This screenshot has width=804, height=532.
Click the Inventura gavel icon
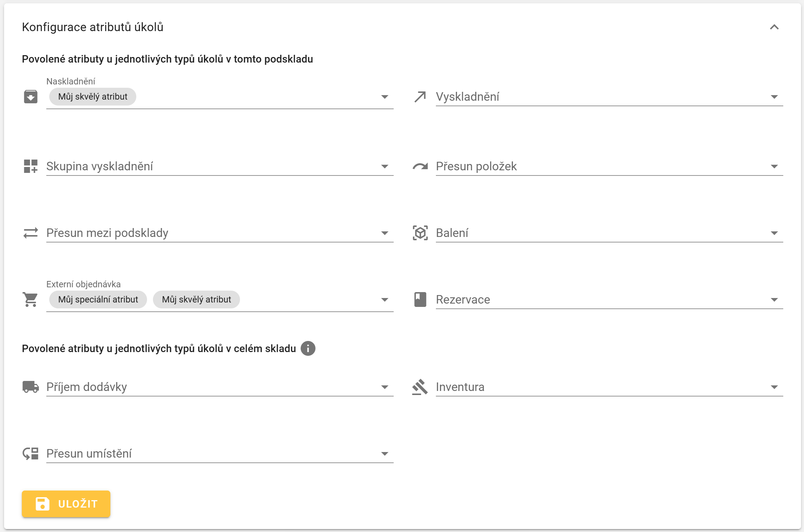tap(420, 387)
